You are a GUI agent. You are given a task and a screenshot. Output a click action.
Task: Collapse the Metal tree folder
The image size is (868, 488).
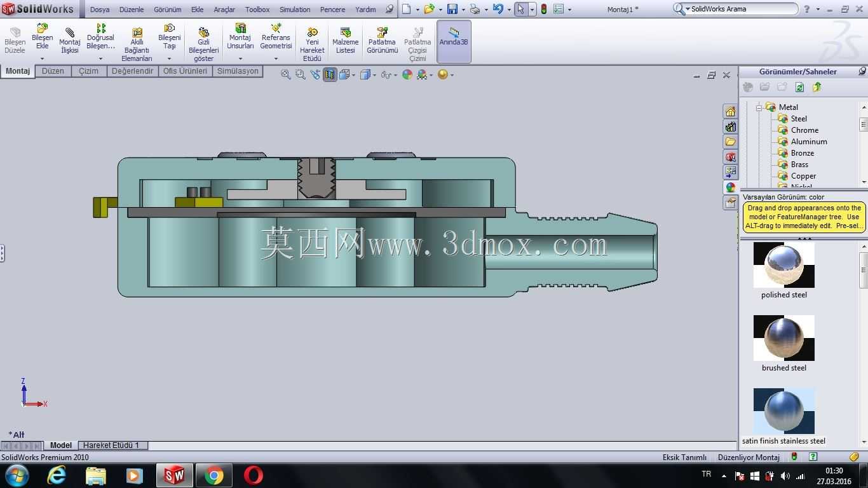[759, 107]
